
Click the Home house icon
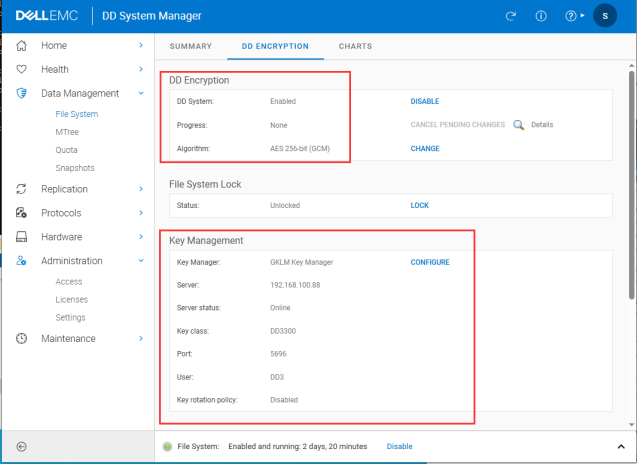click(x=22, y=46)
